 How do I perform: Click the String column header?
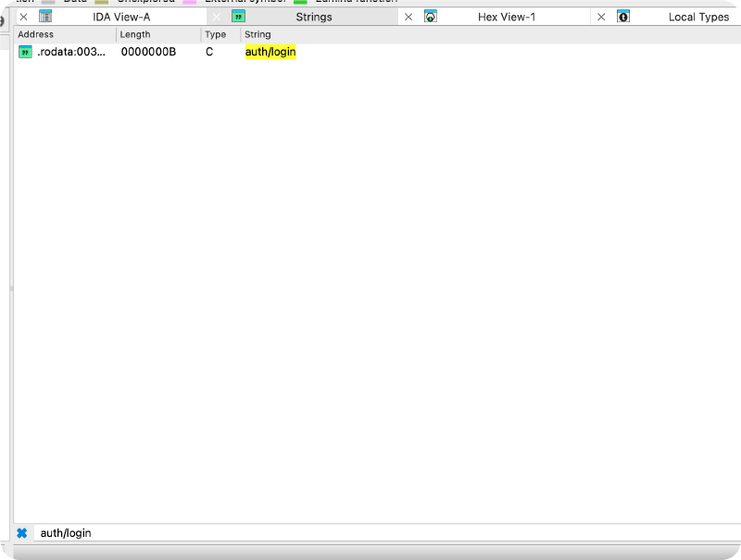(370, 34)
